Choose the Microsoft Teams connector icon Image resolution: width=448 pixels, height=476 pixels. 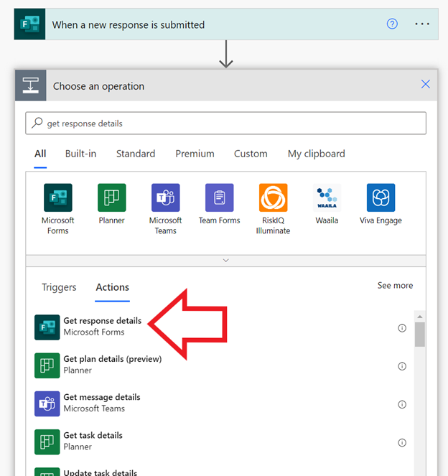click(165, 197)
